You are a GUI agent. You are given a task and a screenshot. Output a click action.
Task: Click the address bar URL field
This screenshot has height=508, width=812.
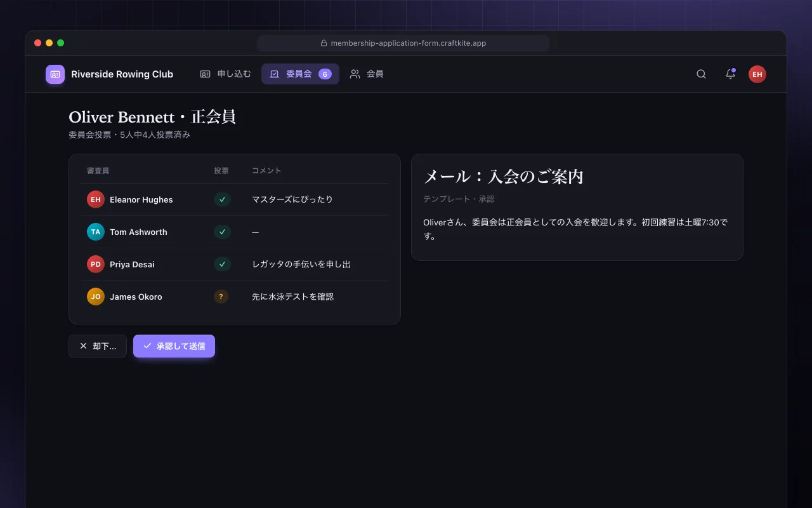[x=403, y=43]
